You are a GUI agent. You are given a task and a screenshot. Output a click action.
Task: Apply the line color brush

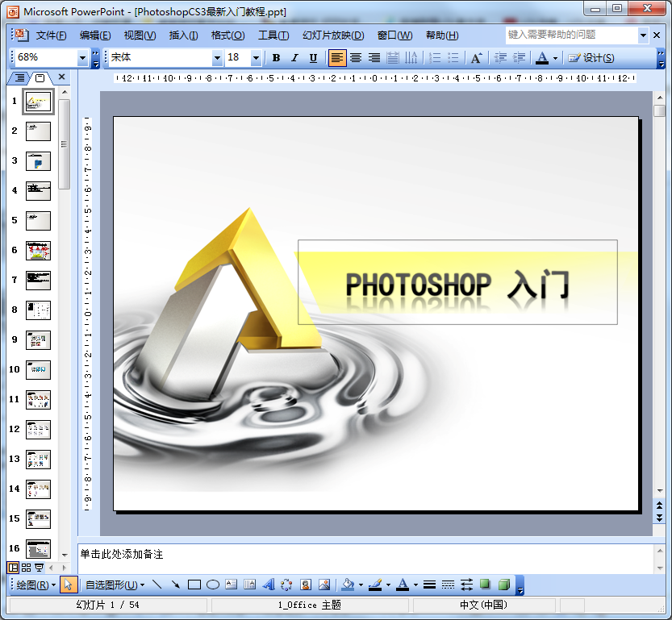tap(375, 585)
